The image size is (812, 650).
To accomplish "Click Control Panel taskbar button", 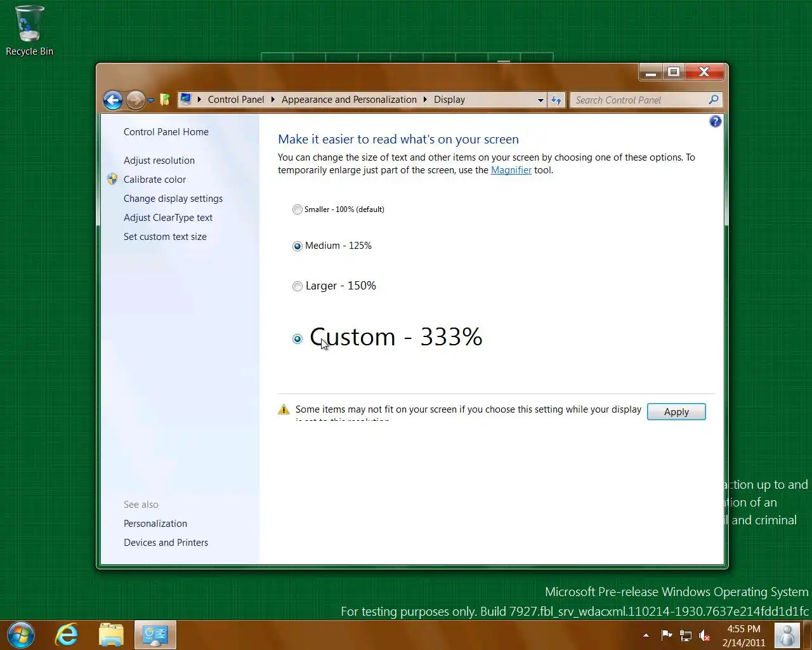I will 155,635.
